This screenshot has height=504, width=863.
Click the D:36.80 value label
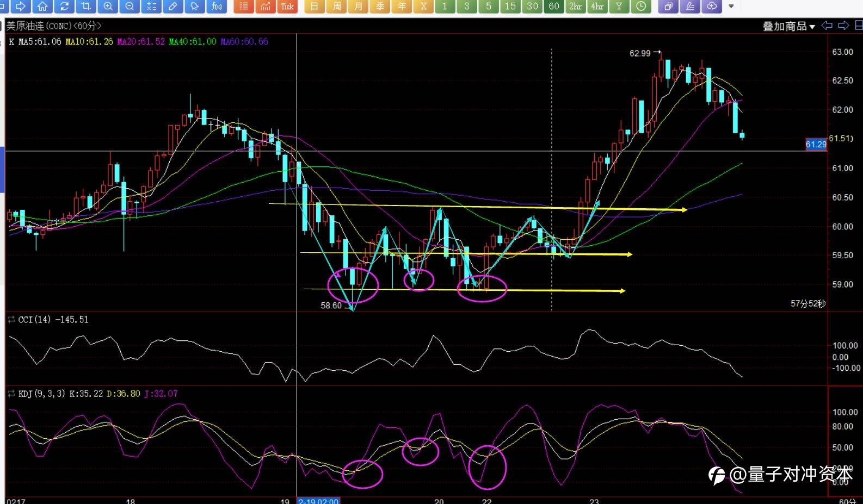(124, 394)
